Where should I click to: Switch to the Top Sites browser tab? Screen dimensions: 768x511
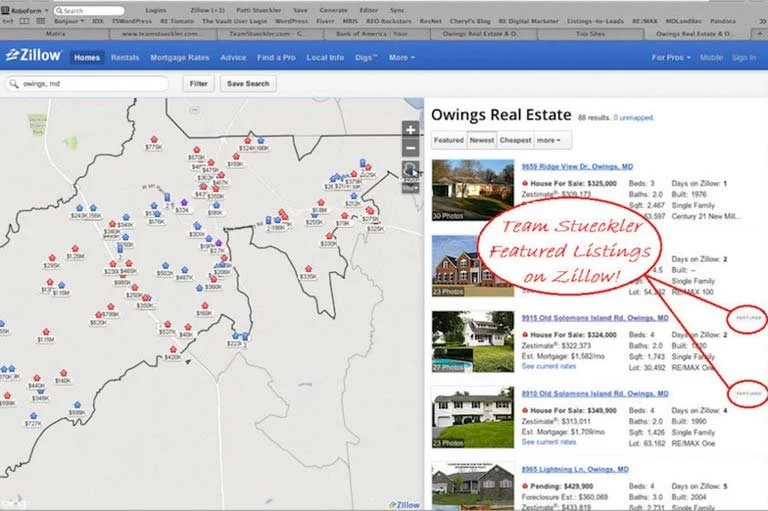pyautogui.click(x=590, y=34)
